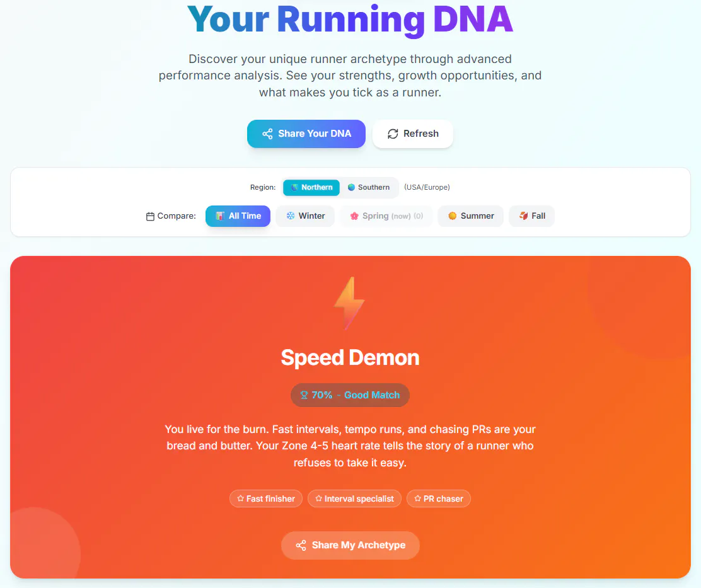Viewport: 701px width, 588px height.
Task: Click the Share My Archetype button
Action: coord(350,545)
